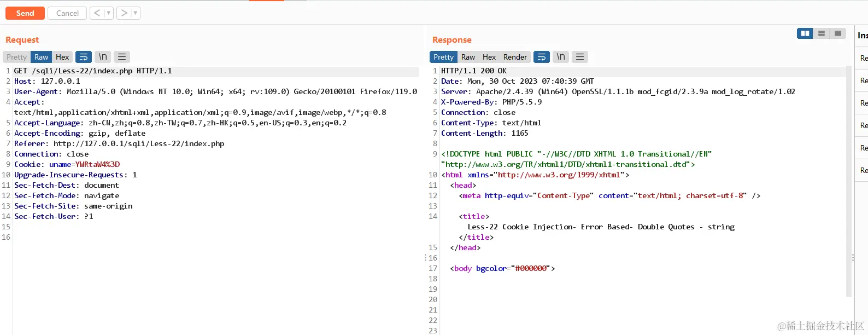This screenshot has height=335, width=868.
Task: Select top-bottom stacked layout icon
Action: (x=821, y=33)
